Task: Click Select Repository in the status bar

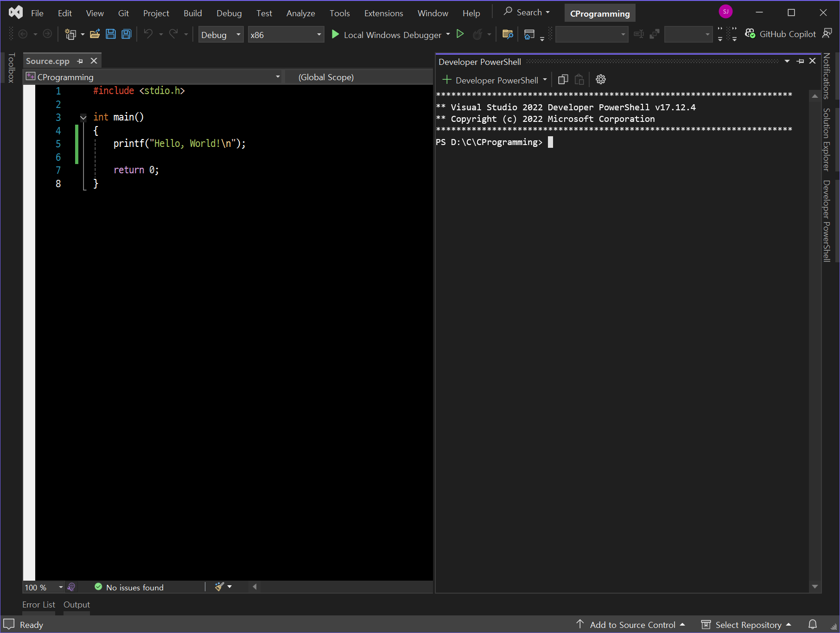Action: click(746, 624)
